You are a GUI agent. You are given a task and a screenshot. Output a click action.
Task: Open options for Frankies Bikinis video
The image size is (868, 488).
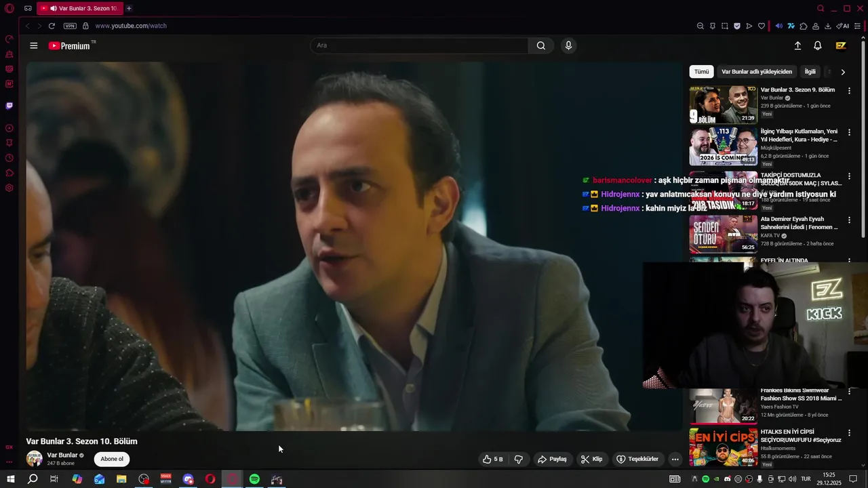[849, 391]
